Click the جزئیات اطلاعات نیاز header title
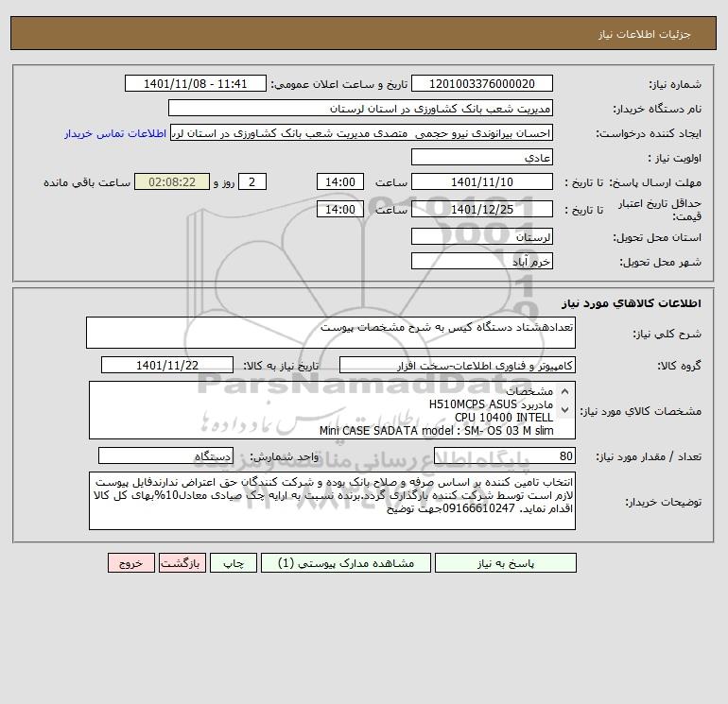728x704 pixels. click(x=645, y=34)
